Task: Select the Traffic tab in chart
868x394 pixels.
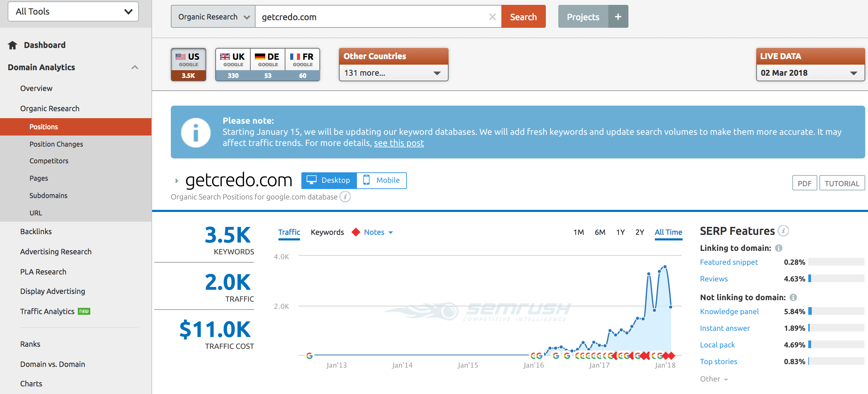Action: pos(289,232)
